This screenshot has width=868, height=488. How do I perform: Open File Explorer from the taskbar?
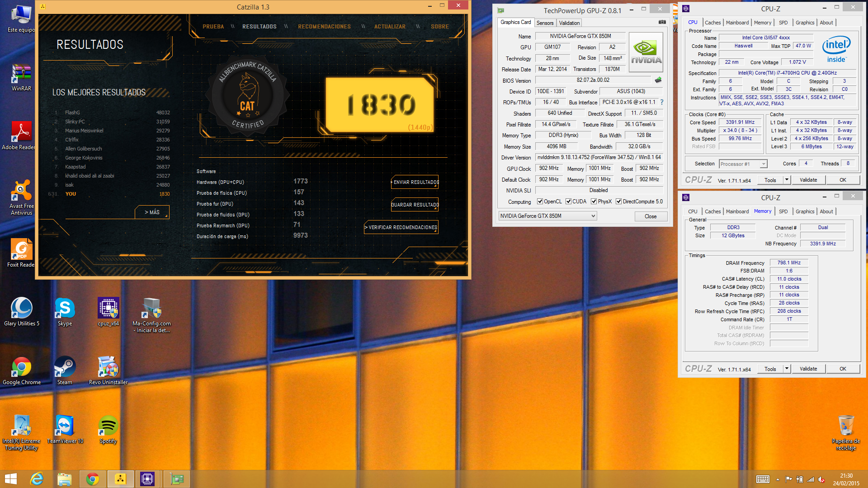point(65,479)
